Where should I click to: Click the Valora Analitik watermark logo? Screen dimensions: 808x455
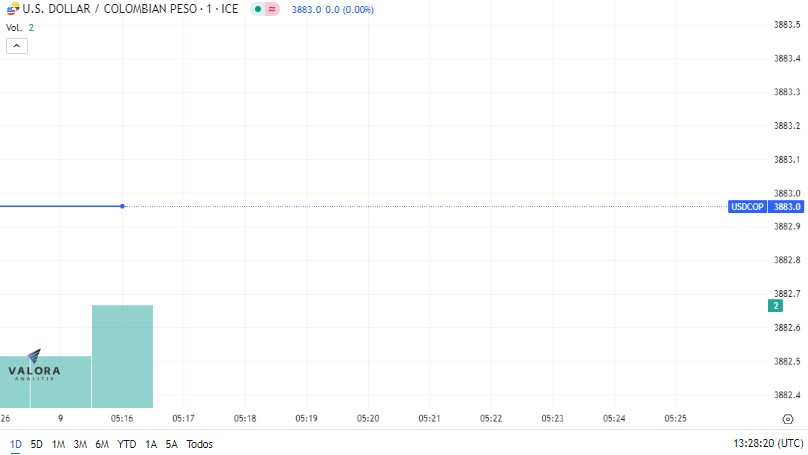tap(34, 368)
